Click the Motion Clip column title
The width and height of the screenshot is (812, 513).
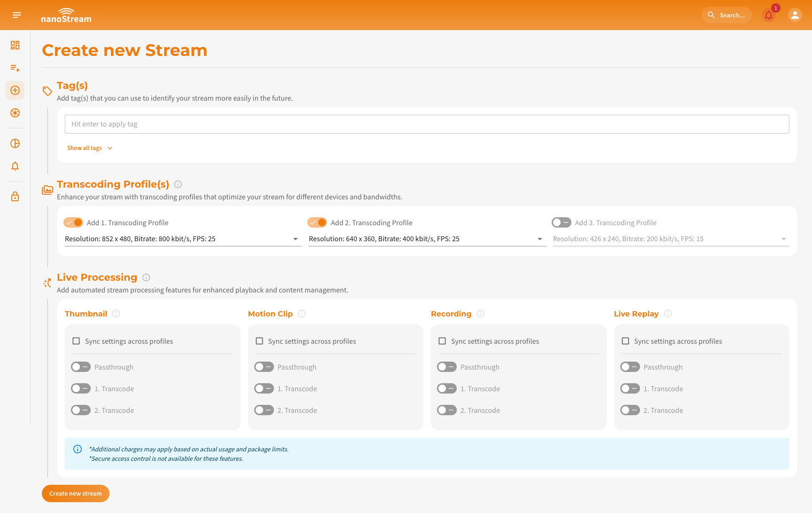(x=270, y=314)
